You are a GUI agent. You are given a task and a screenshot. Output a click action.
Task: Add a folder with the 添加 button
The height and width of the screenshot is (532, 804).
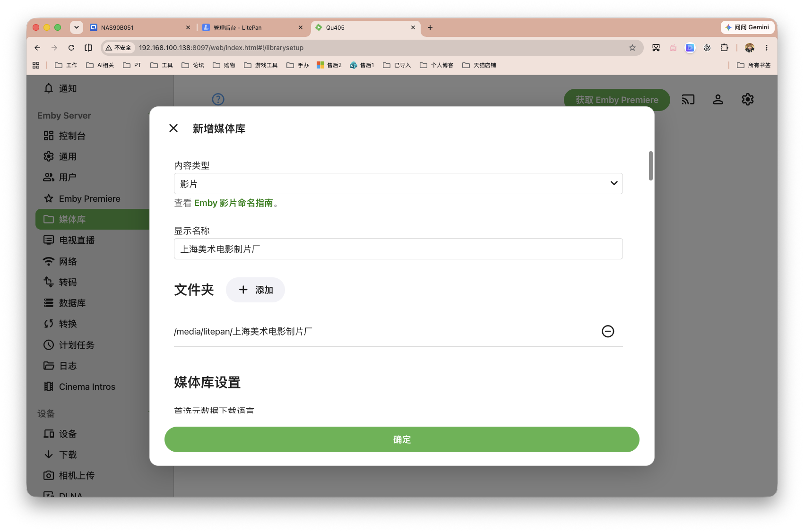tap(255, 290)
